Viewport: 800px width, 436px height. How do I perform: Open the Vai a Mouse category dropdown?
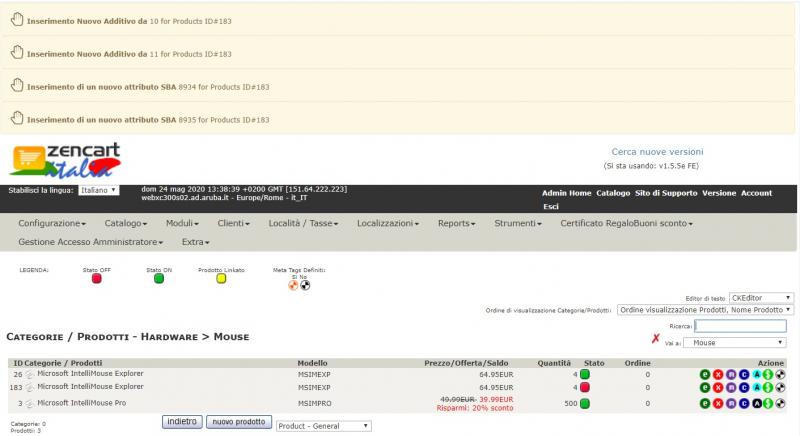[x=734, y=343]
